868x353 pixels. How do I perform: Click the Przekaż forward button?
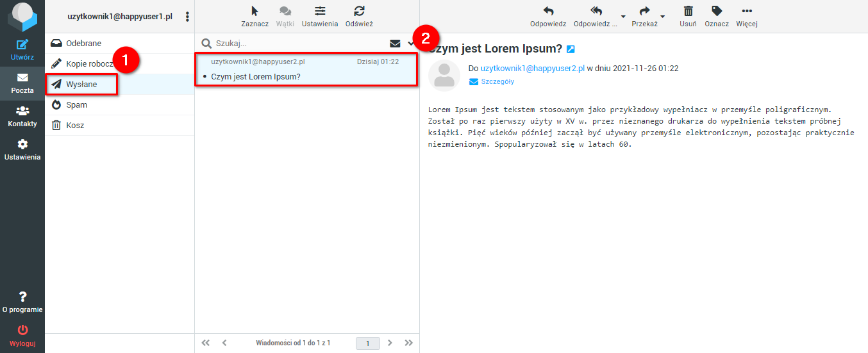644,17
